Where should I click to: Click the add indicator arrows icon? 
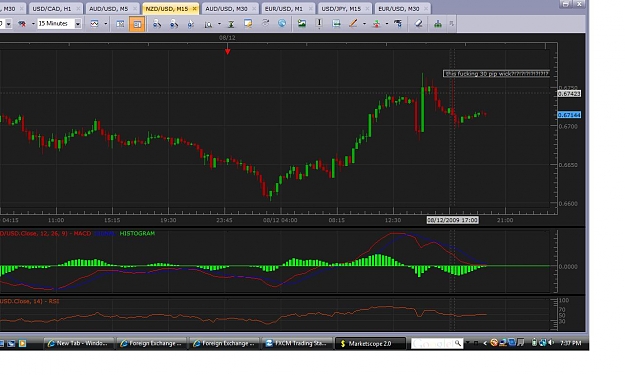coord(376,24)
